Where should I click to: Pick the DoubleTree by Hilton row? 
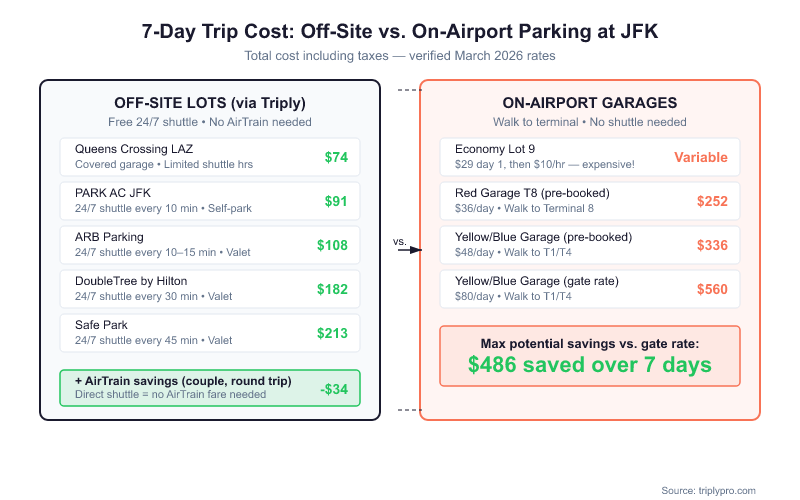point(209,288)
